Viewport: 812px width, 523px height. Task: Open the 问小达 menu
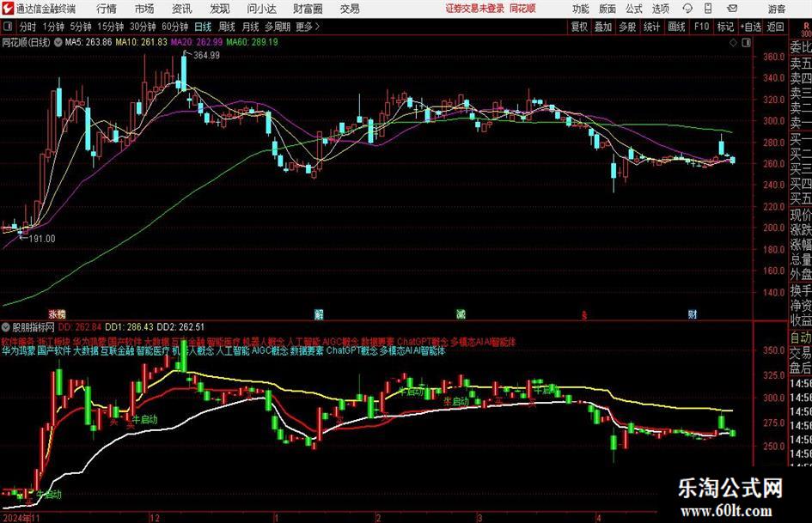(x=261, y=9)
